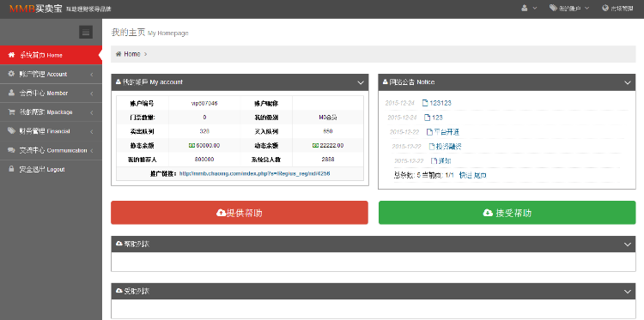
Task: Click the '尾页' last page link
Action: click(x=480, y=175)
